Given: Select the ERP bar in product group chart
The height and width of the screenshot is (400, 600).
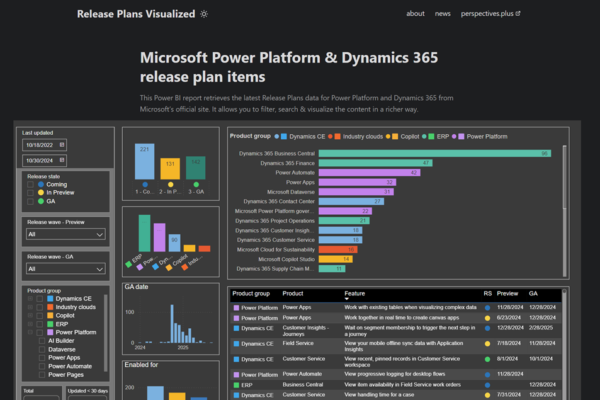Looking at the screenshot, I should coord(144,233).
